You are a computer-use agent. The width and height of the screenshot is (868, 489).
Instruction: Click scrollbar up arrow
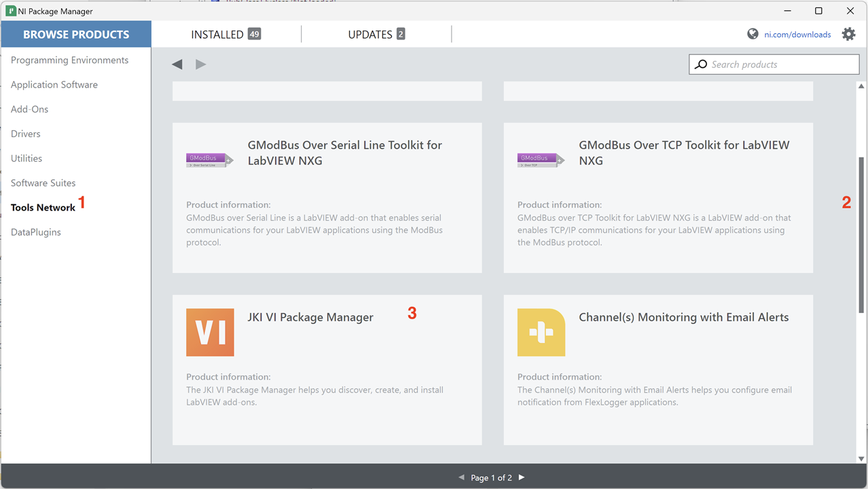pos(861,86)
